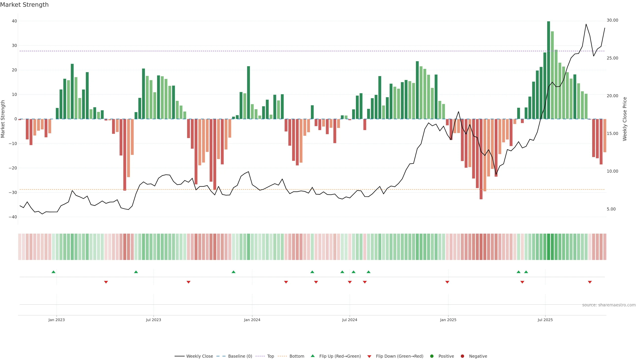Click the tallest green bar near 40
Image resolution: width=644 pixels, height=362 pixels.
549,70
